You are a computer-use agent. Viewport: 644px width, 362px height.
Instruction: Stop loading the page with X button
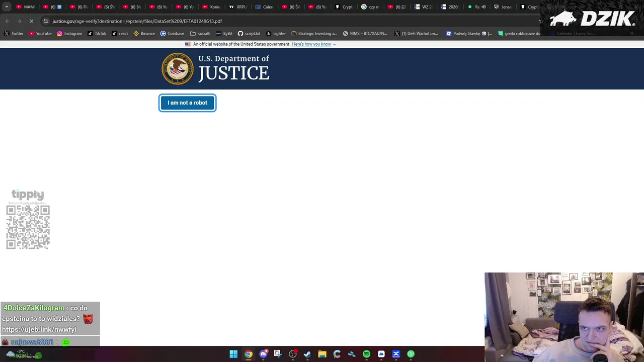pos(31,21)
